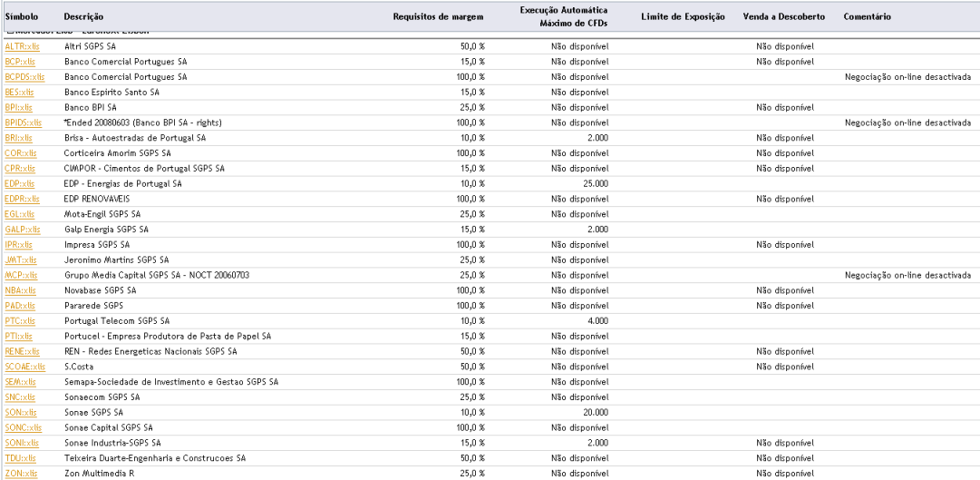
Task: Select Teixeira Duarte-Engenharia e Construcoes SA text
Action: 155,458
